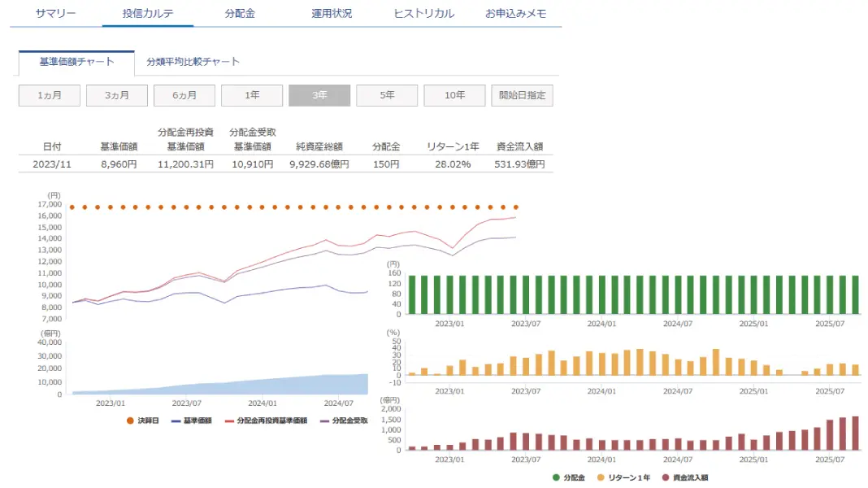Click the first green 分配金 bar
Screen dimensions: 868x488
tap(412, 294)
